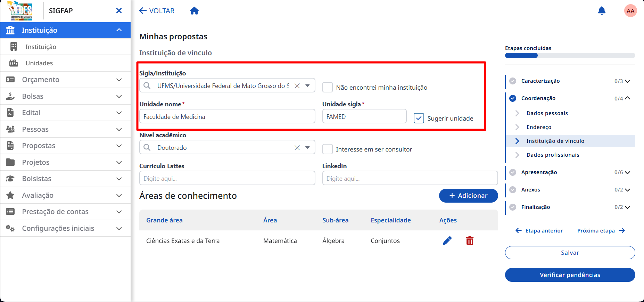Click the Edital document icon
The width and height of the screenshot is (644, 302).
[x=10, y=113]
